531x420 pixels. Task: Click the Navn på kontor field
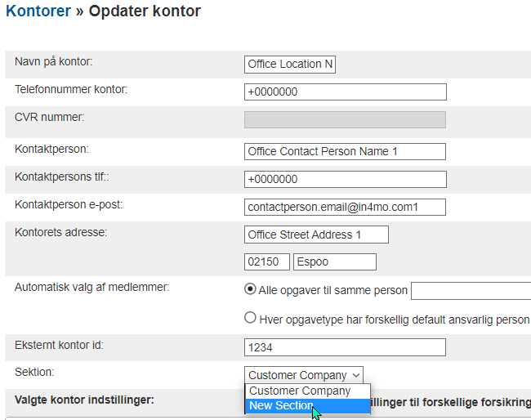290,65
